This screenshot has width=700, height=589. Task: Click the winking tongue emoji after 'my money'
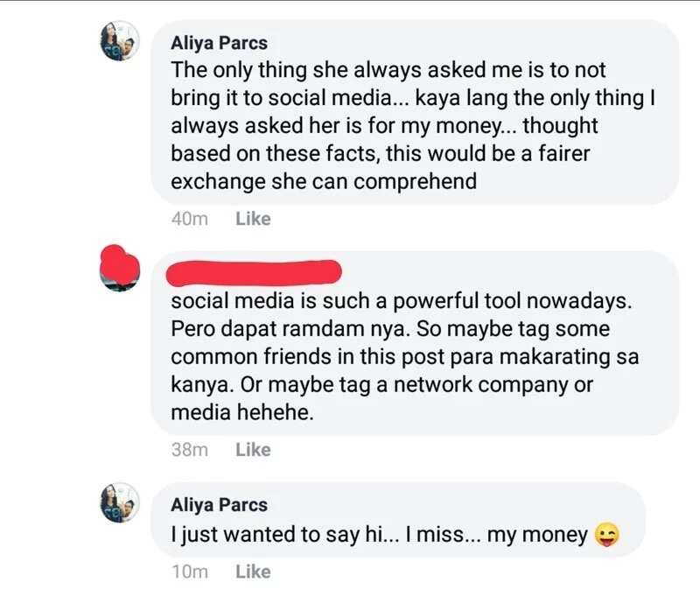(x=607, y=535)
